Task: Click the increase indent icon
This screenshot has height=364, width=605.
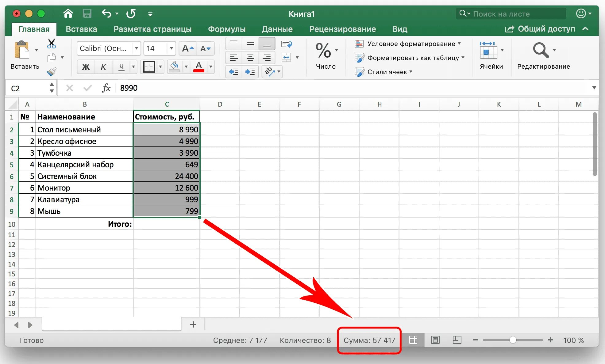Action: point(250,72)
